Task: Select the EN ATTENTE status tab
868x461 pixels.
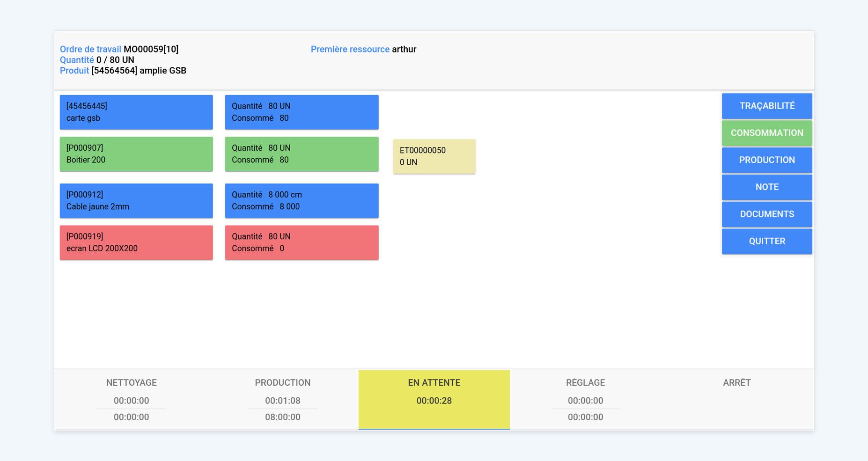Action: tap(434, 399)
